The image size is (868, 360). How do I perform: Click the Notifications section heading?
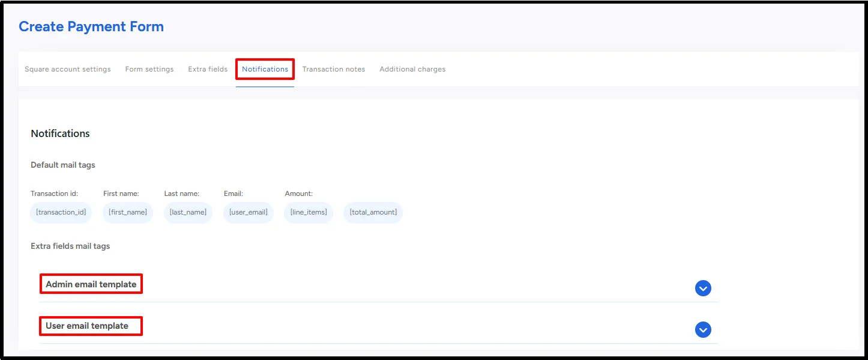(60, 133)
